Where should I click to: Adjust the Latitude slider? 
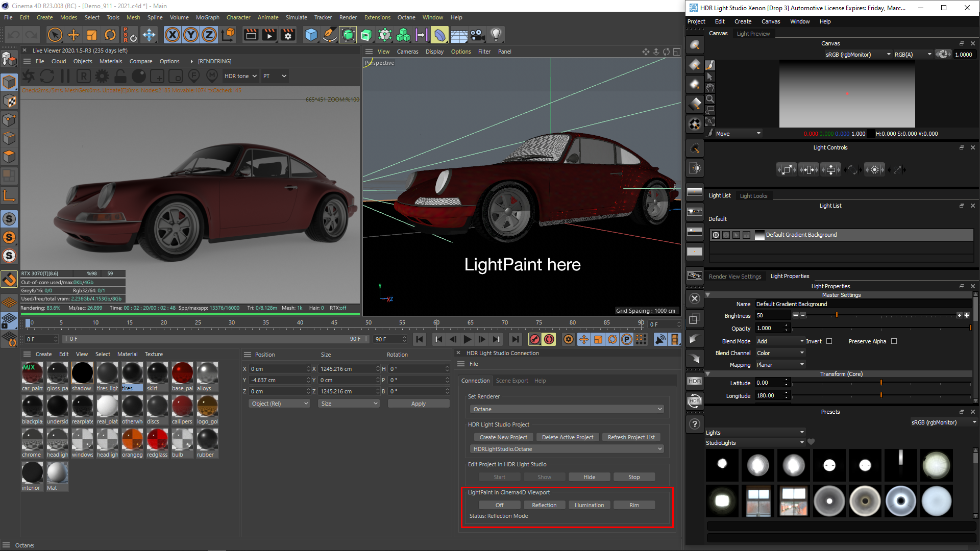(x=881, y=383)
